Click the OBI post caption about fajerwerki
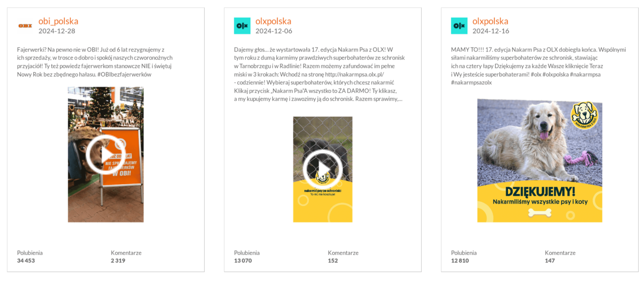The image size is (644, 281). [x=95, y=62]
